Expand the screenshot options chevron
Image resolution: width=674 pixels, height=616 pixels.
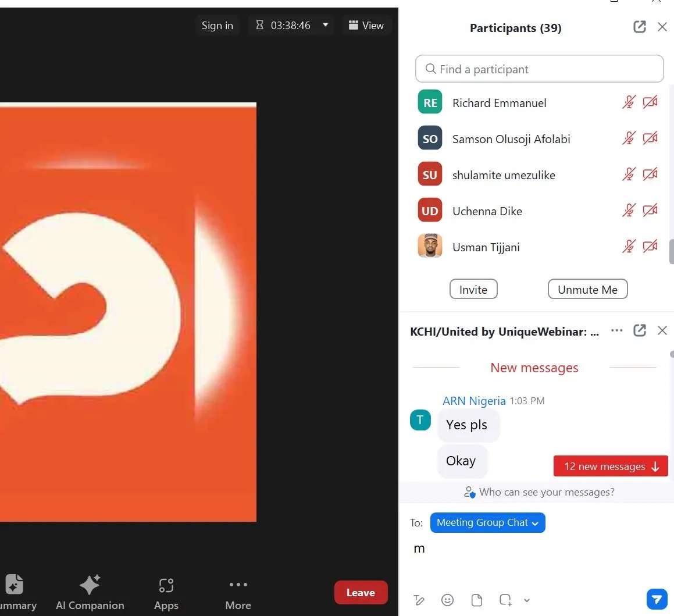click(526, 600)
